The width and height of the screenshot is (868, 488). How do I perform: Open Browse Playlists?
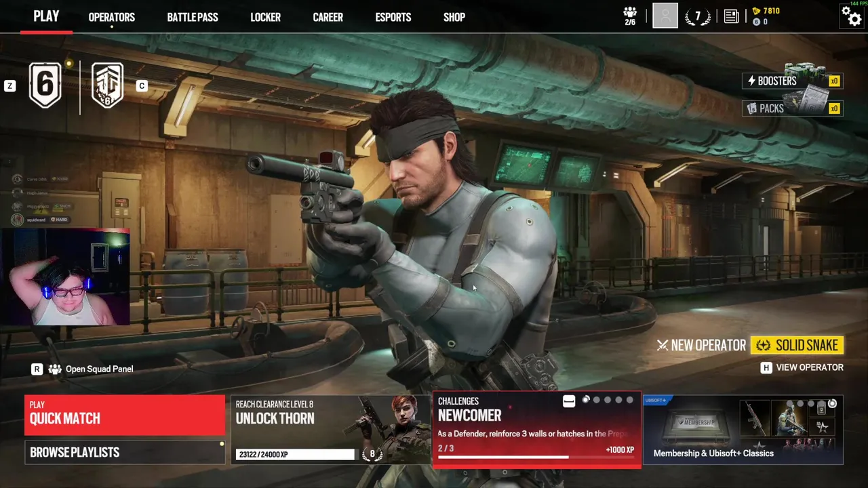tap(125, 452)
